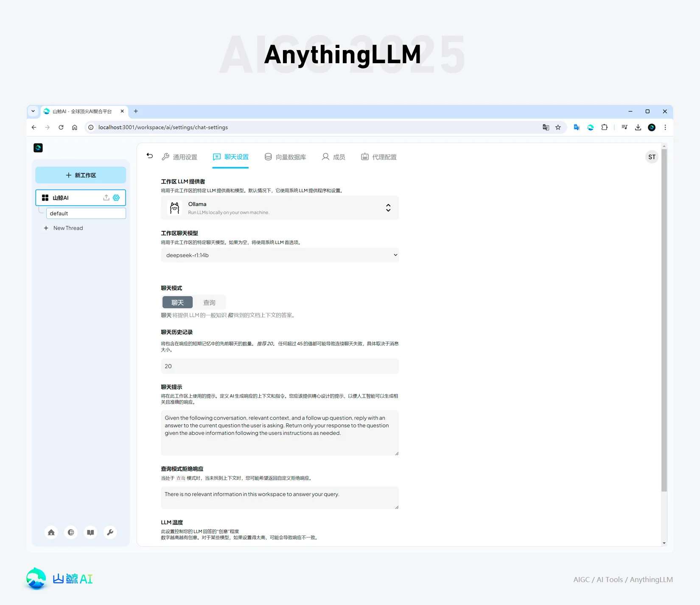700x605 pixels.
Task: Click the browser profile avatar
Action: point(652,127)
